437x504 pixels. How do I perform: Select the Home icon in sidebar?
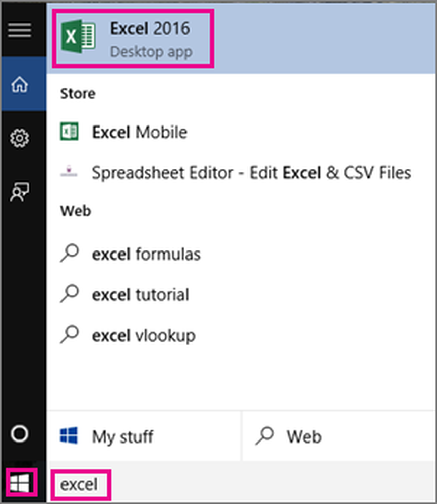point(20,85)
